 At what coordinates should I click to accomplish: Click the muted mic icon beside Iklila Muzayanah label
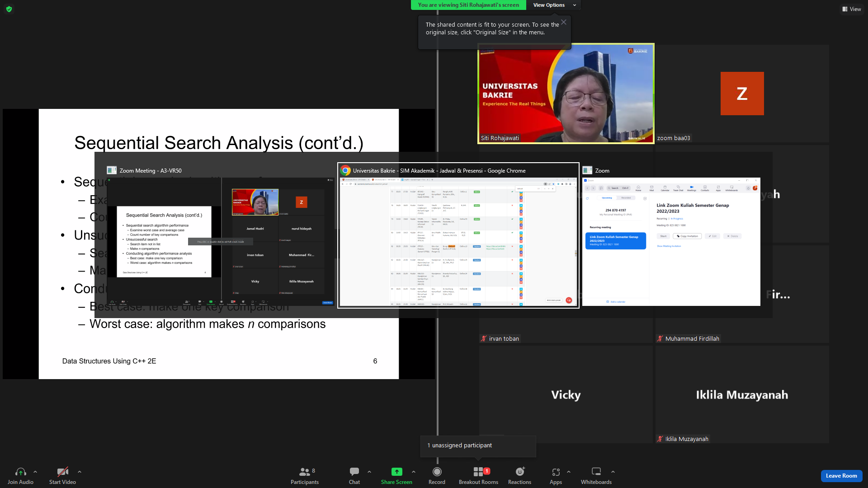660,439
